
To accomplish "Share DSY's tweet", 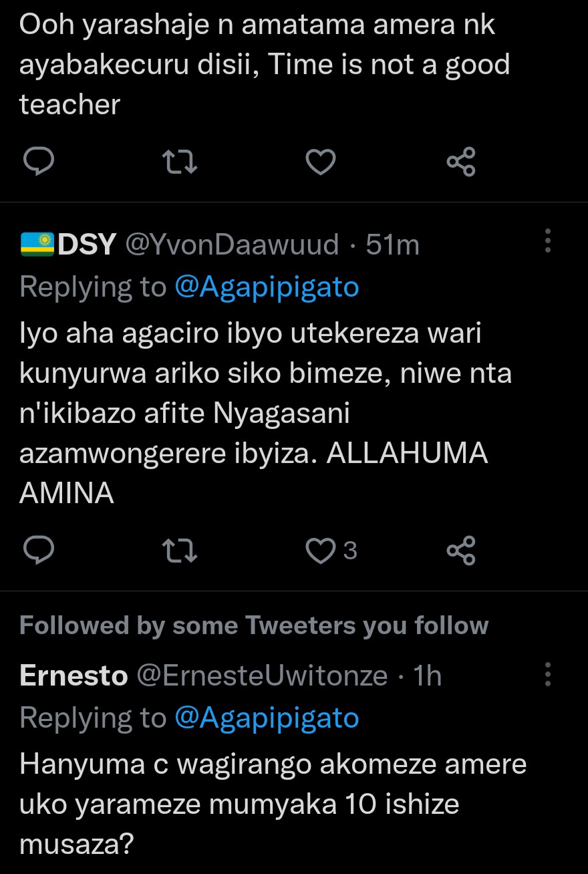I will click(x=460, y=551).
